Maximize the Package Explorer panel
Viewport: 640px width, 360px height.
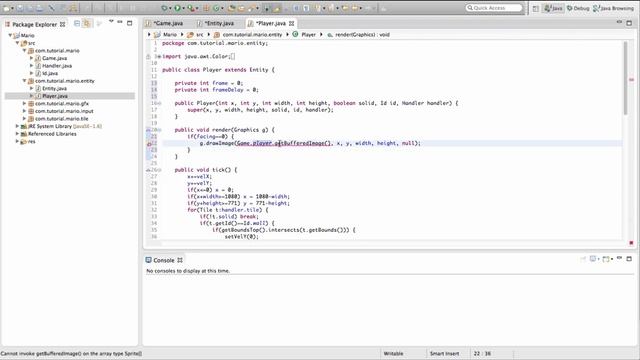point(129,23)
